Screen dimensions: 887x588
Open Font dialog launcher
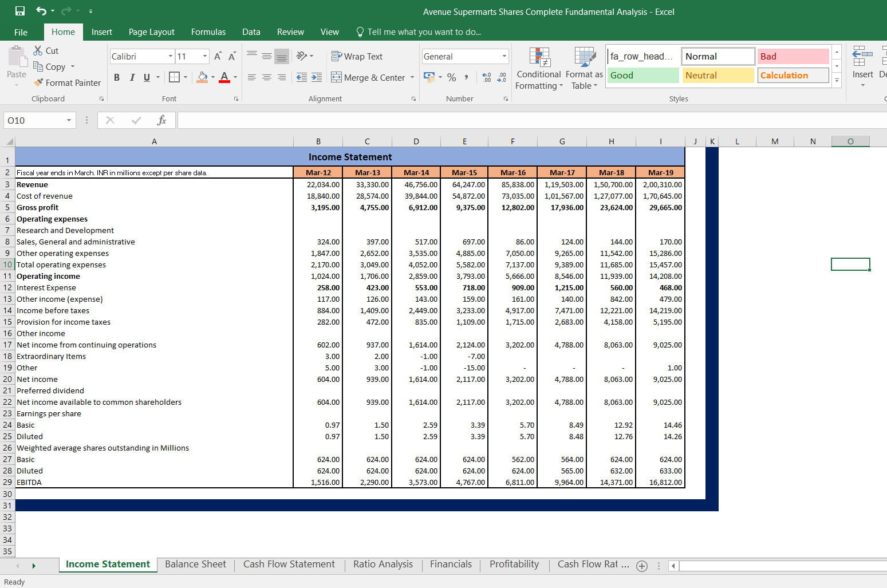click(236, 99)
